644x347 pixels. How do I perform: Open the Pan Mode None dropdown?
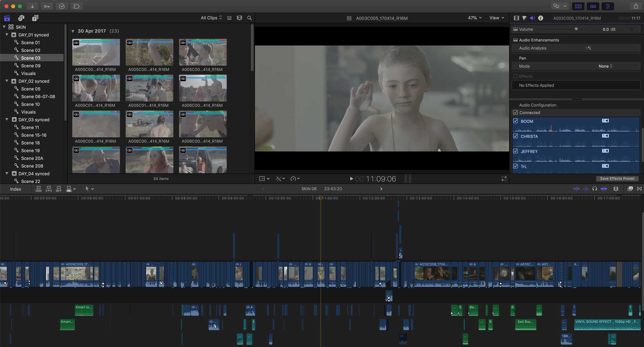(605, 66)
